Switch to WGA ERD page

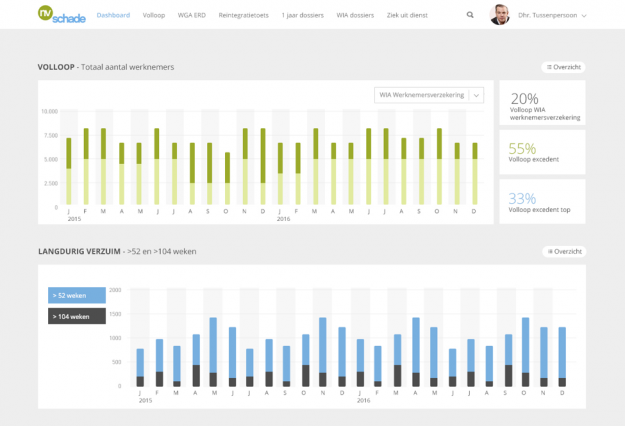click(x=193, y=16)
